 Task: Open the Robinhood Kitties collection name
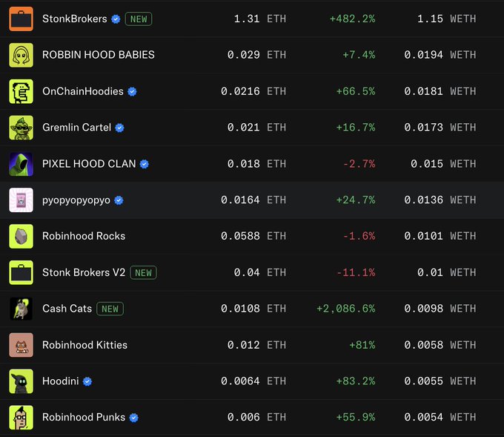click(84, 345)
